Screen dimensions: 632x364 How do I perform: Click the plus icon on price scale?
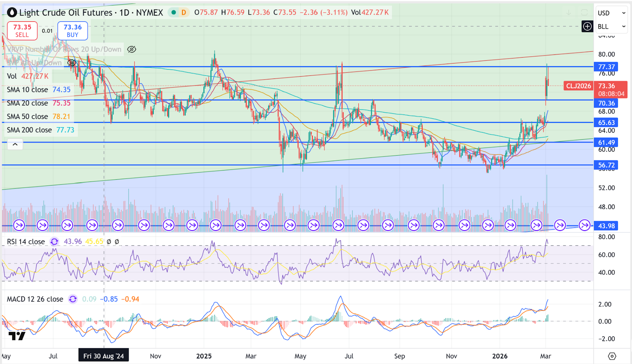point(587,26)
